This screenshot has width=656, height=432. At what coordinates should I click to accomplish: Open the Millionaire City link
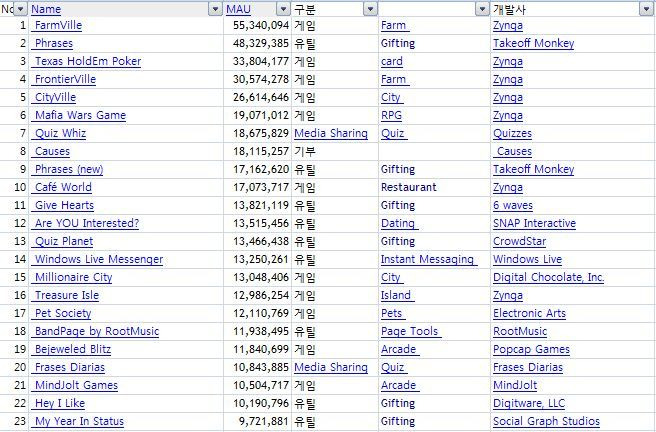(74, 277)
